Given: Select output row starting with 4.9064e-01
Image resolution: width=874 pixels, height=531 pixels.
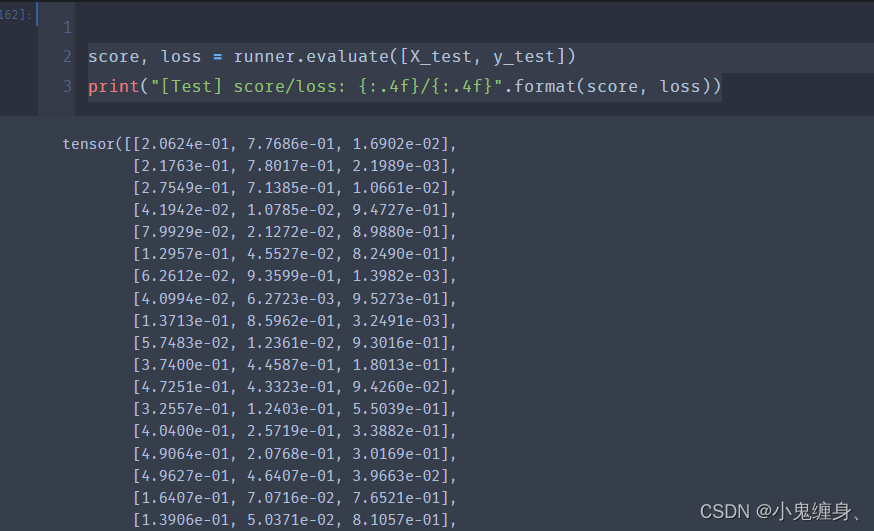Looking at the screenshot, I should click(294, 454).
